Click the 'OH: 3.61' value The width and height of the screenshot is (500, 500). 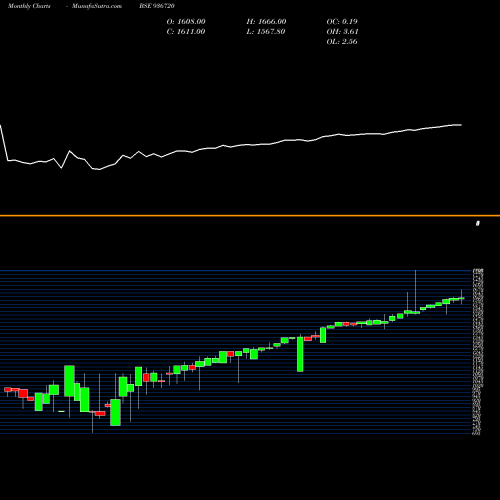(x=342, y=32)
